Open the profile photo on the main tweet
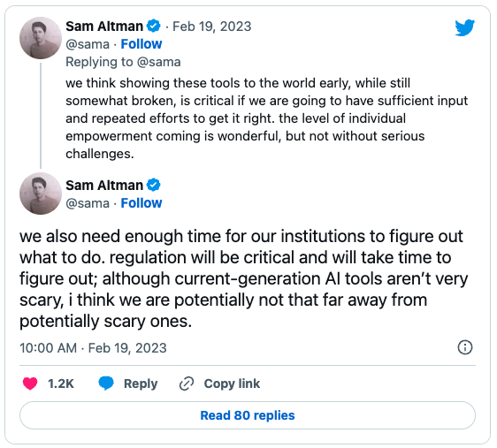The height and width of the screenshot is (448, 497). [x=41, y=194]
